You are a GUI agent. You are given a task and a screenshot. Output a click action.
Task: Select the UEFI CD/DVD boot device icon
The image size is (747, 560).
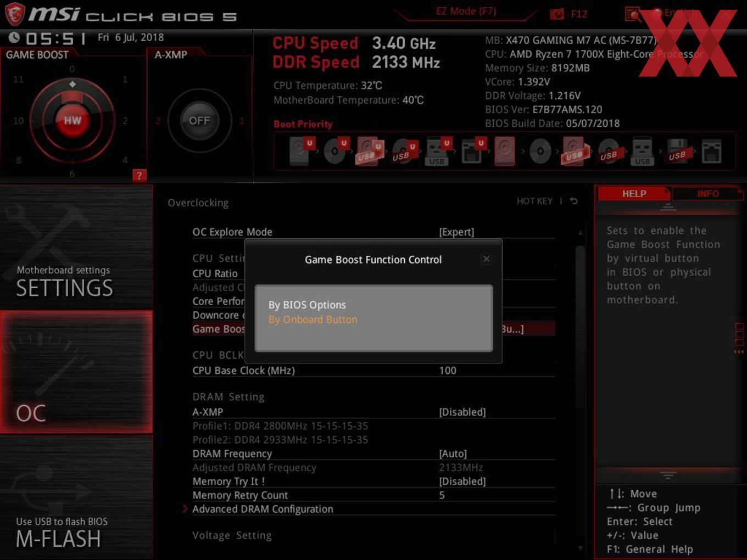click(x=336, y=151)
